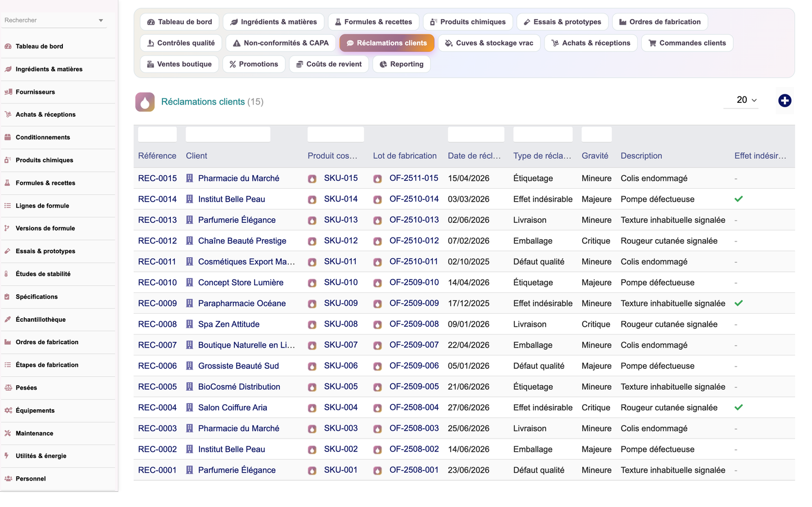Click the green check for REC-0009 effet indésirable

click(x=738, y=303)
